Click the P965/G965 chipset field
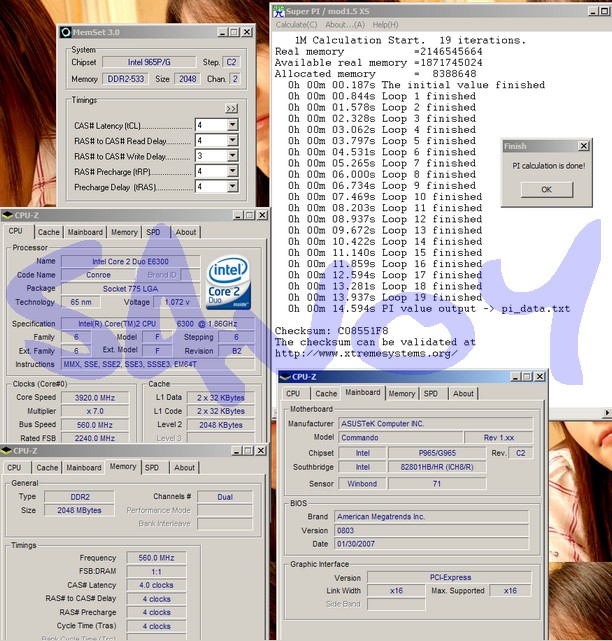This screenshot has height=641, width=612. tap(437, 453)
